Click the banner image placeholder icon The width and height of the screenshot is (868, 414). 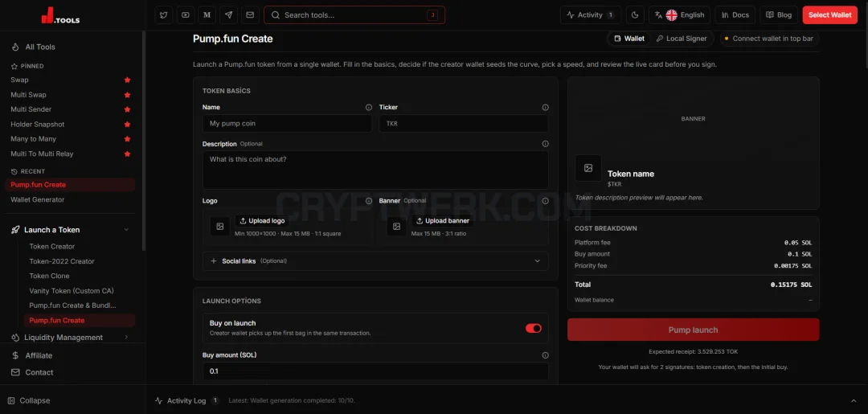point(396,227)
